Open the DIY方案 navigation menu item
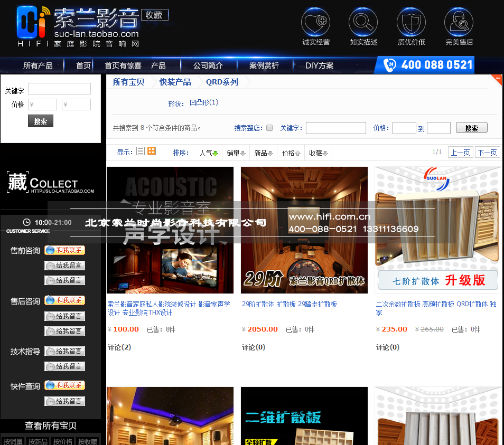 [319, 65]
